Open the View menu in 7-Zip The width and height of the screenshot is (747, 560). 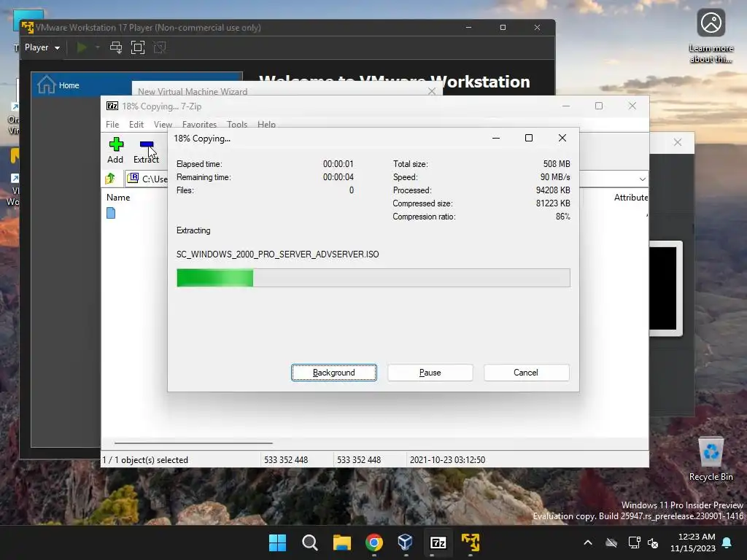tap(163, 124)
